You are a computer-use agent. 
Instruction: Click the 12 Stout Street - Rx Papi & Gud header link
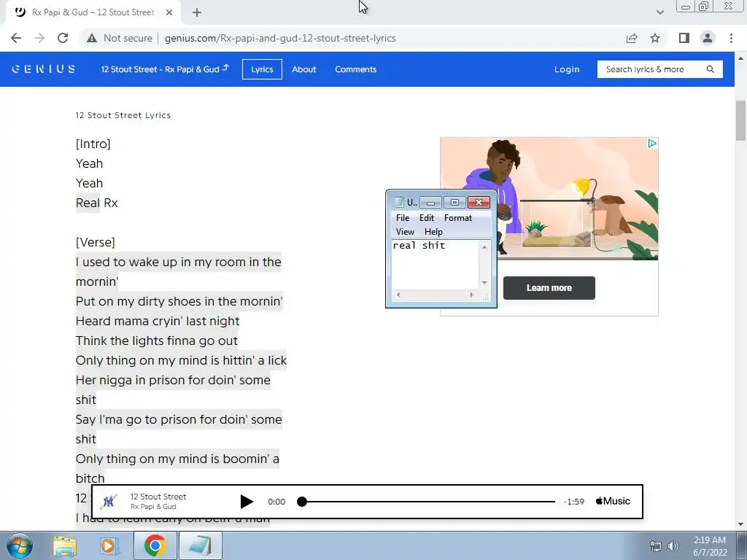[x=165, y=69]
